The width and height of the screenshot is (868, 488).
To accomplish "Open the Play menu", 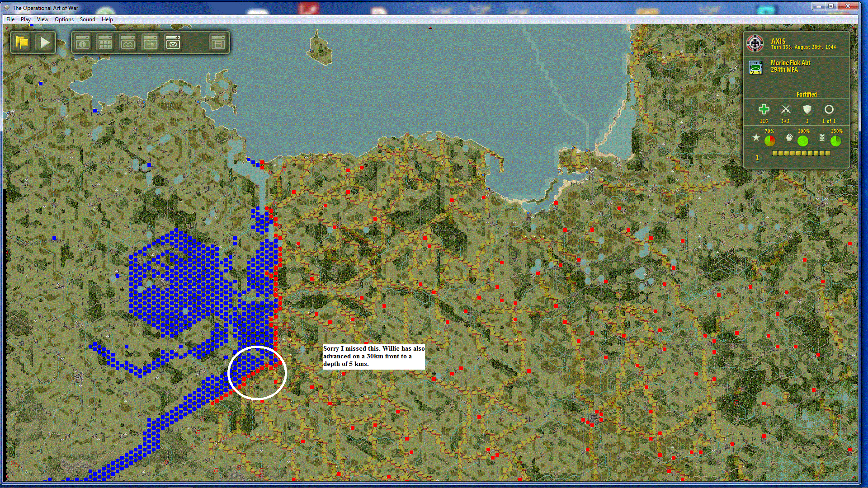I will (x=26, y=19).
